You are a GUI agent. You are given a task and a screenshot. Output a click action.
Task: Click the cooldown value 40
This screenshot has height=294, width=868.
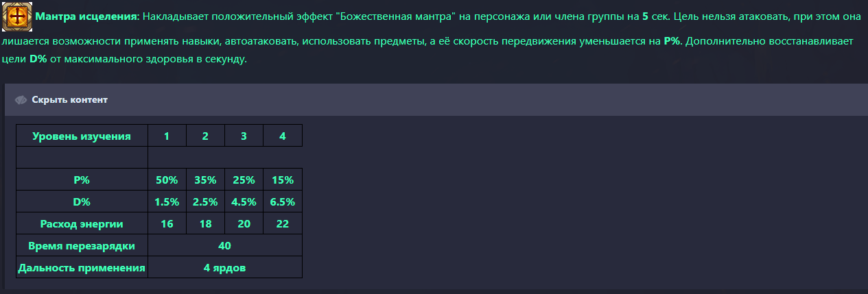tap(224, 245)
